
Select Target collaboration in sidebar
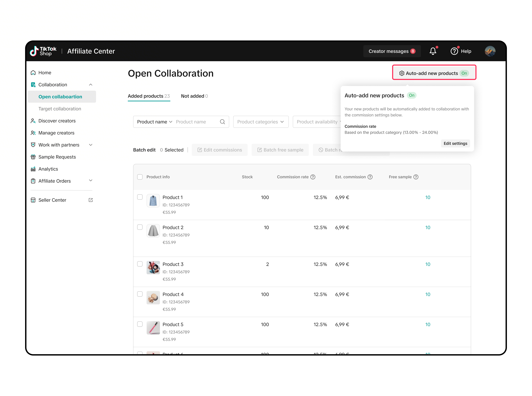coord(60,109)
